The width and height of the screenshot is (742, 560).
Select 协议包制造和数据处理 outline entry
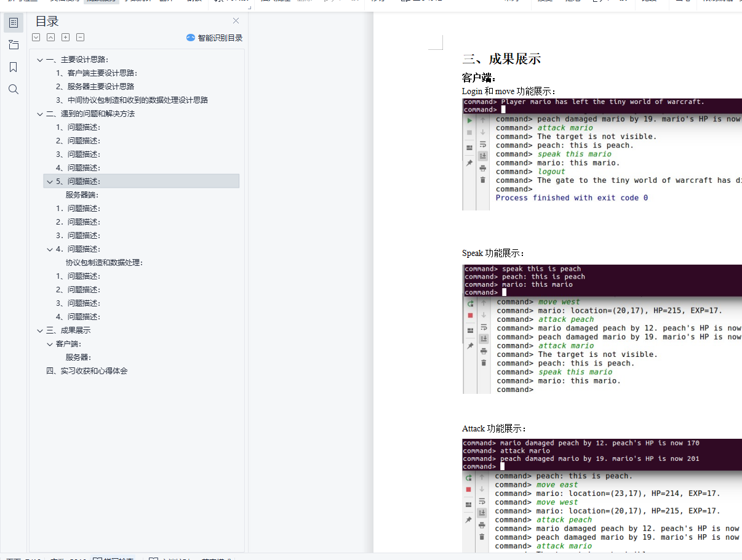(105, 263)
